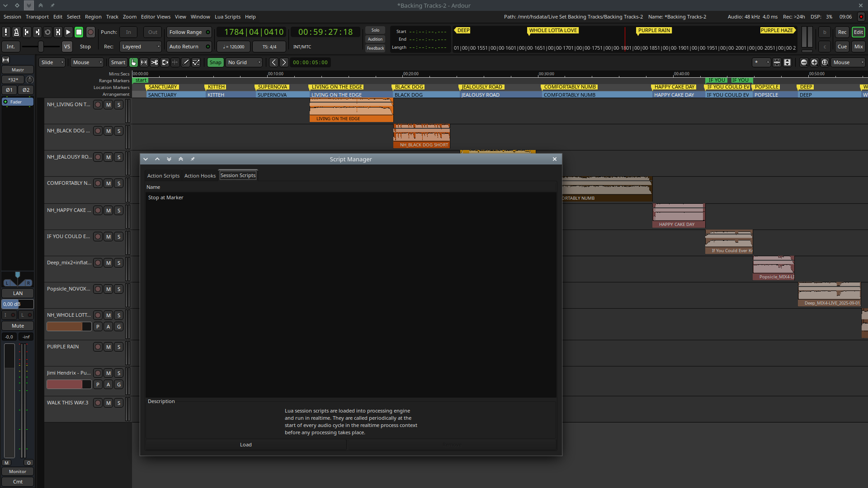The height and width of the screenshot is (488, 868).
Task: Toggle the metronome click icon
Action: (x=16, y=32)
